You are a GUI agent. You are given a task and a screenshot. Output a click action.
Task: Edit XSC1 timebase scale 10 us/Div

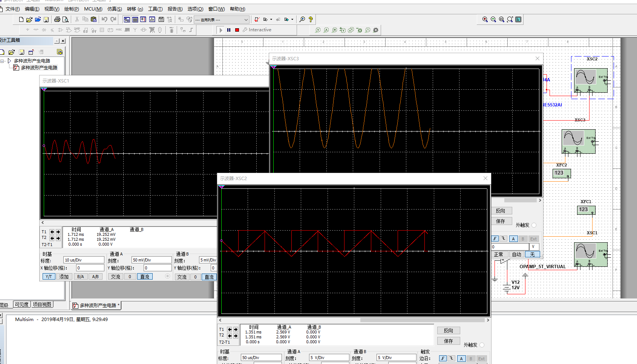[84, 260]
